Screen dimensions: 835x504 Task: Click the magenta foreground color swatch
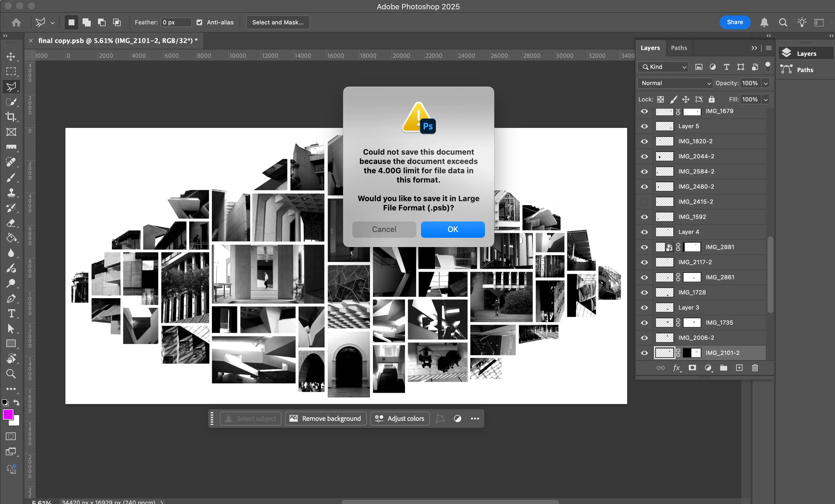(8, 414)
